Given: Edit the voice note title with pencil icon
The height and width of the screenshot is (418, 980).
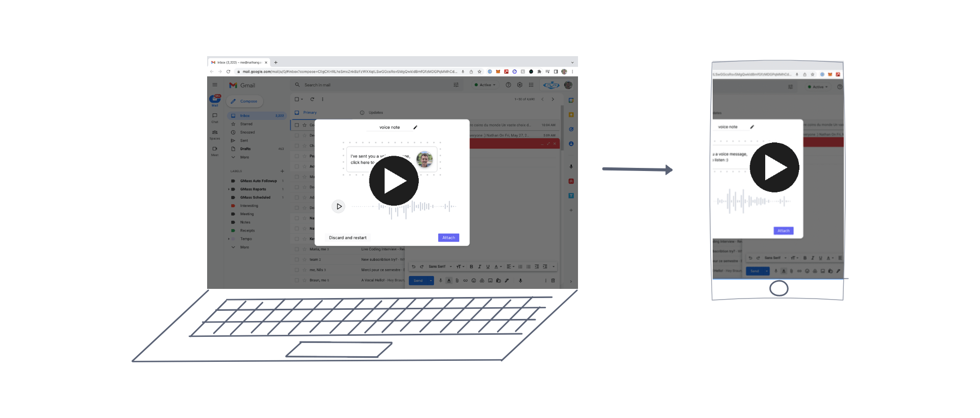Looking at the screenshot, I should 415,127.
